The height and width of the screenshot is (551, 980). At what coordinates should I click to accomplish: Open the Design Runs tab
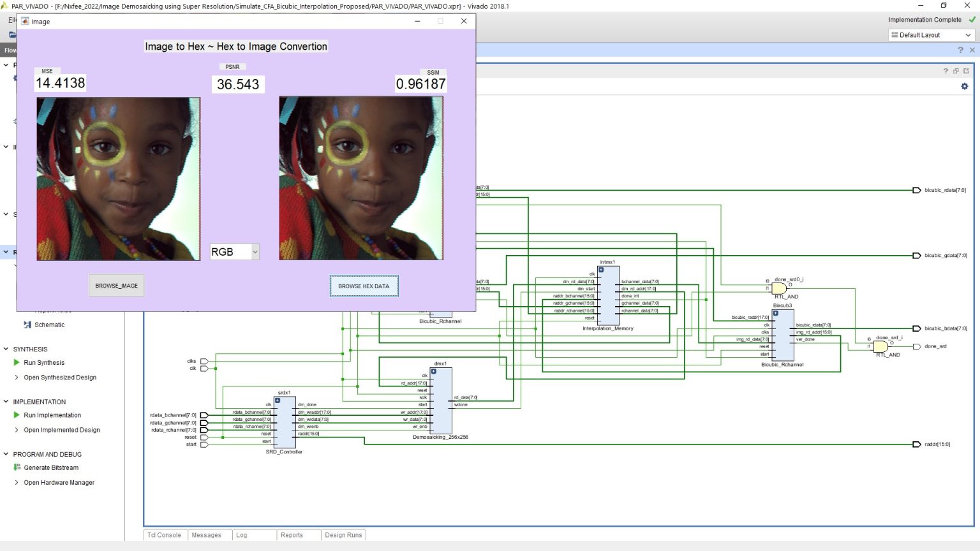(x=343, y=535)
